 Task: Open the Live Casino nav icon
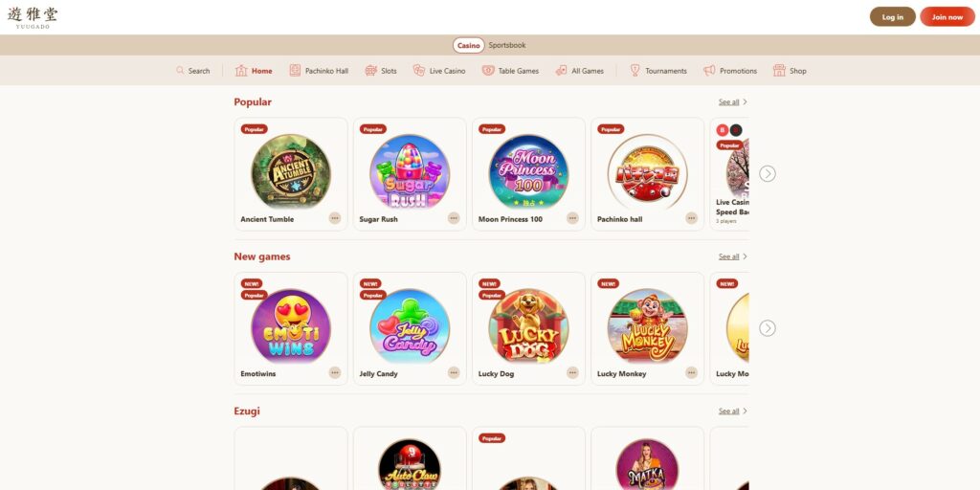tap(419, 71)
